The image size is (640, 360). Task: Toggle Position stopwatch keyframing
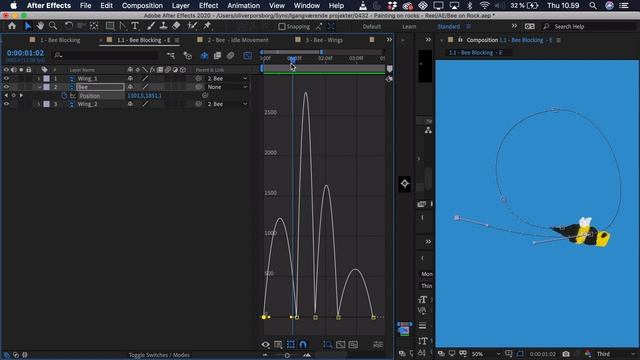click(x=64, y=96)
